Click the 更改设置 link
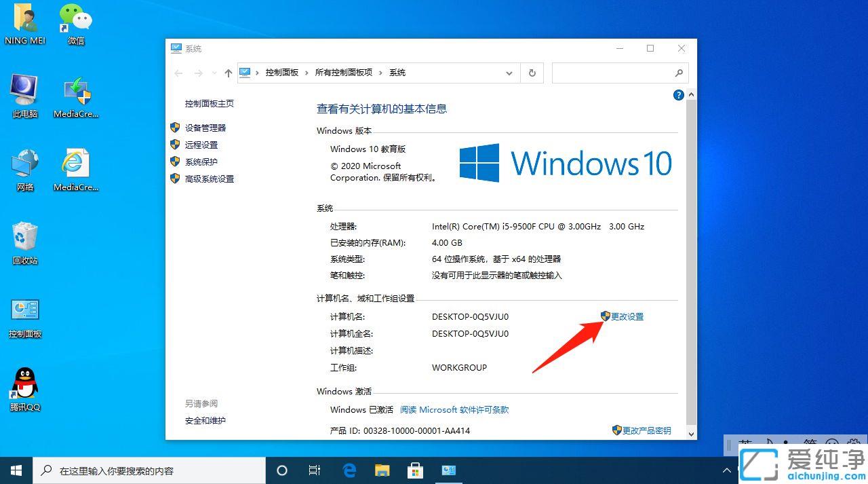This screenshot has height=484, width=868. click(x=626, y=316)
